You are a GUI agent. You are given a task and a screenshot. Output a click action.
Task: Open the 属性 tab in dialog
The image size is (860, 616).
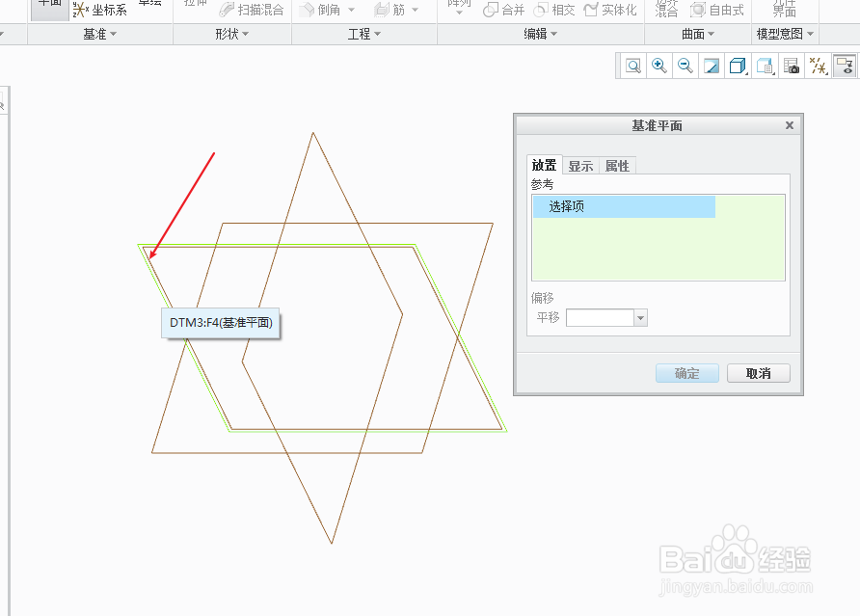coord(618,166)
